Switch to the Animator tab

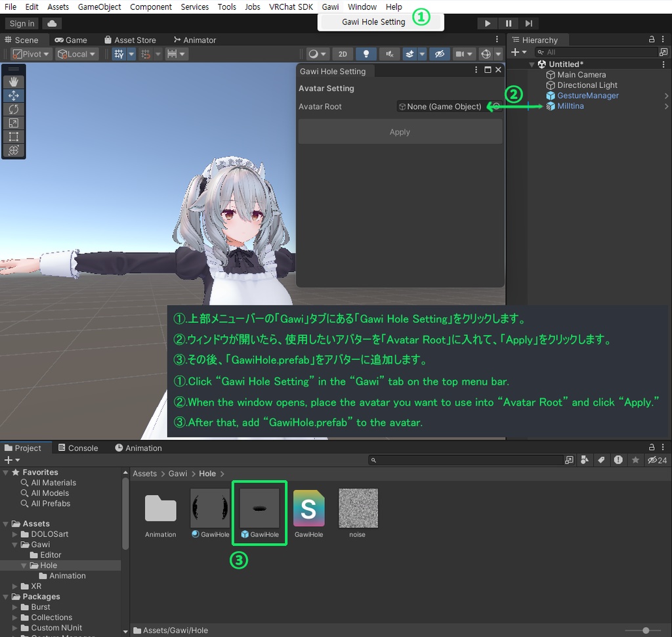(195, 40)
